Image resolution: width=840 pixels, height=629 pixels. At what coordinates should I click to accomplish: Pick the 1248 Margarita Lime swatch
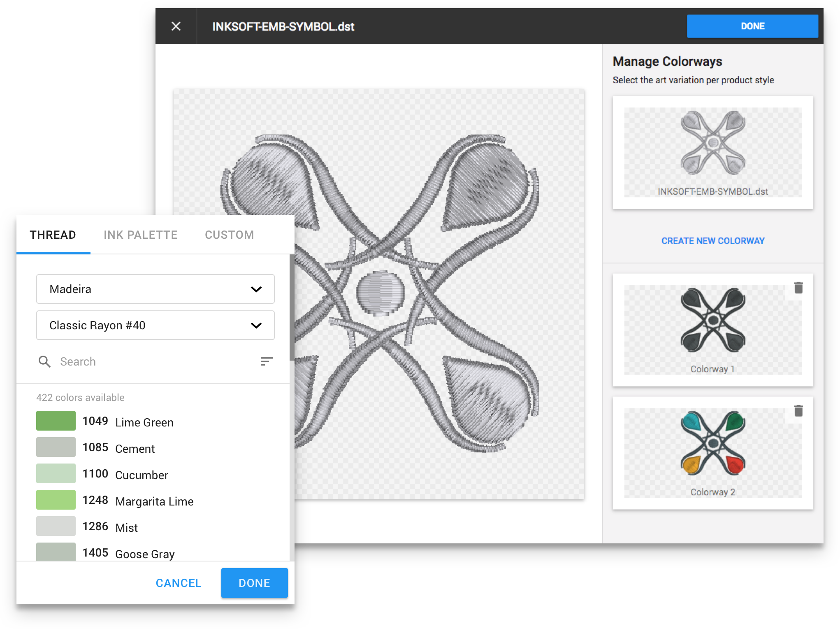(x=56, y=500)
